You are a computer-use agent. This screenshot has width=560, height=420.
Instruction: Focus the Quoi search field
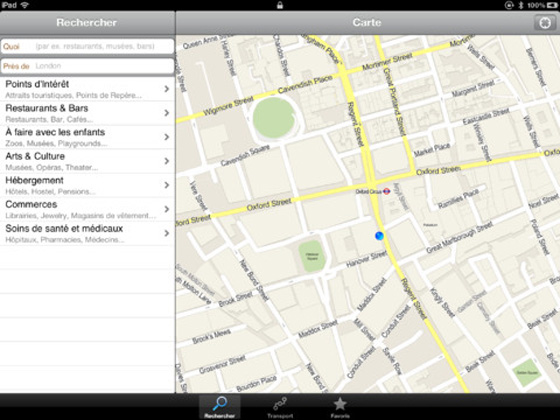click(x=88, y=46)
